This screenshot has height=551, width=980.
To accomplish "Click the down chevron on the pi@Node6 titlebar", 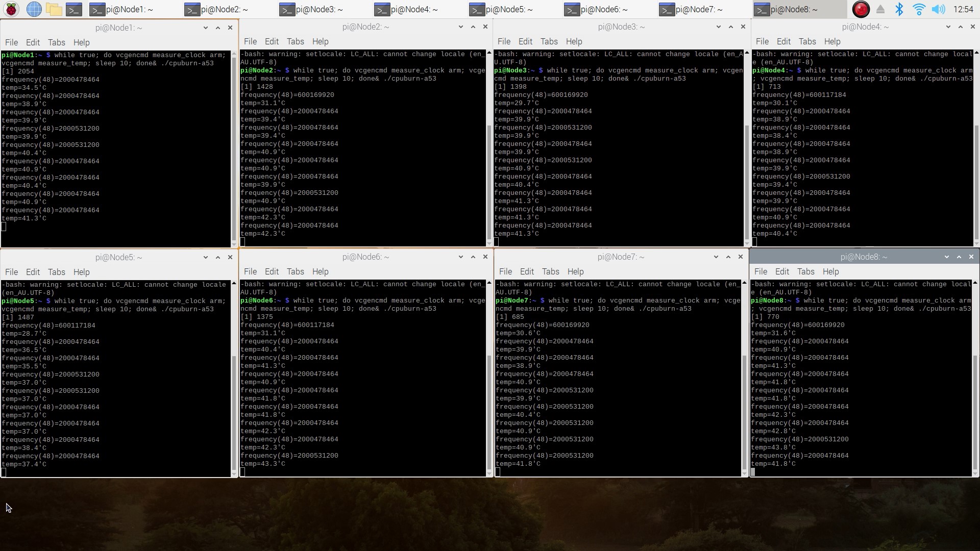I will coord(461,257).
